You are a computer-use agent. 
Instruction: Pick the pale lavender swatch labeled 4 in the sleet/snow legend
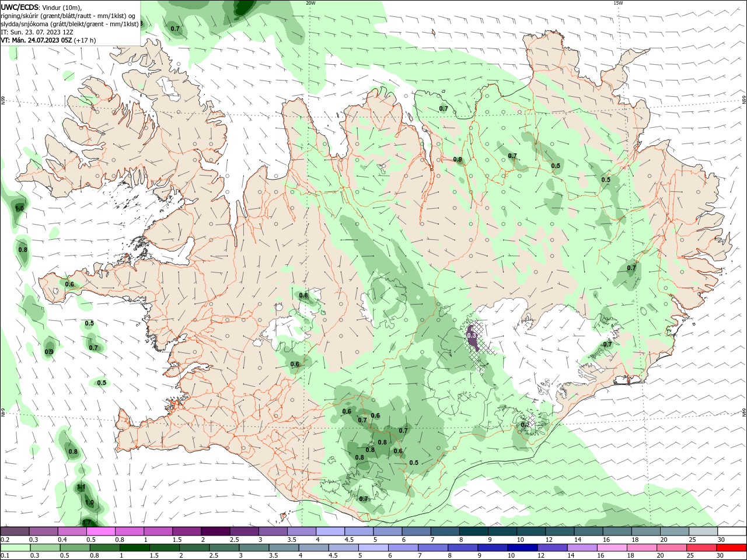click(330, 531)
